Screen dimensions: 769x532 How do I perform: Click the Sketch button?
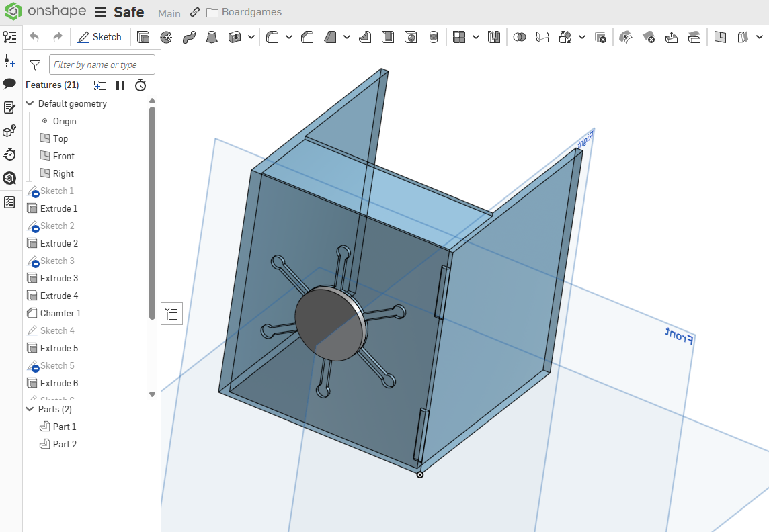click(99, 37)
